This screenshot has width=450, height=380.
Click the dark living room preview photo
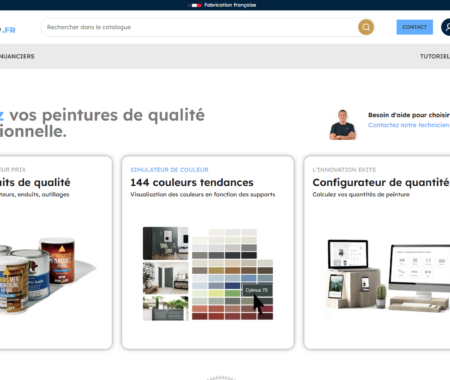[165, 243]
